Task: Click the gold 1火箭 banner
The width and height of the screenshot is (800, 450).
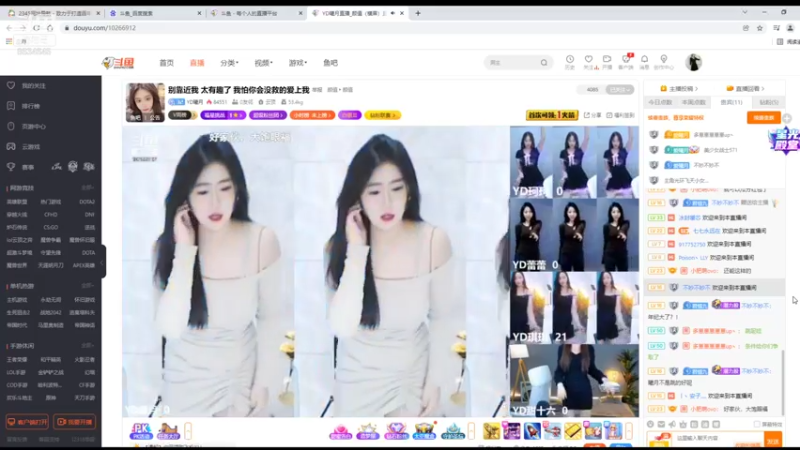Action: [552, 115]
